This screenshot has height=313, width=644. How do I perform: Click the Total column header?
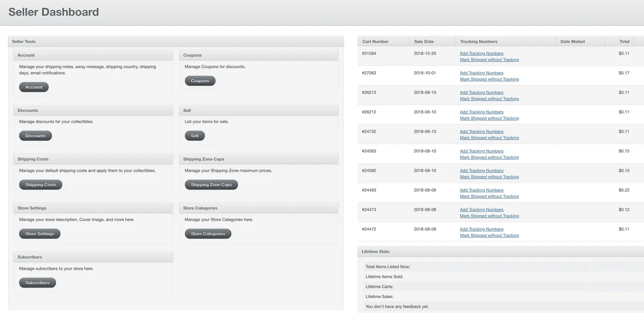pyautogui.click(x=624, y=42)
